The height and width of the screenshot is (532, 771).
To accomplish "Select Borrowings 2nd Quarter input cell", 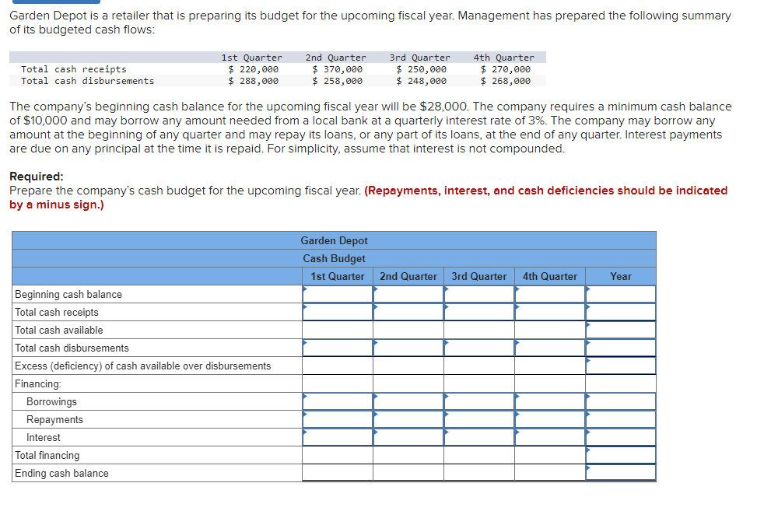I will coord(408,401).
